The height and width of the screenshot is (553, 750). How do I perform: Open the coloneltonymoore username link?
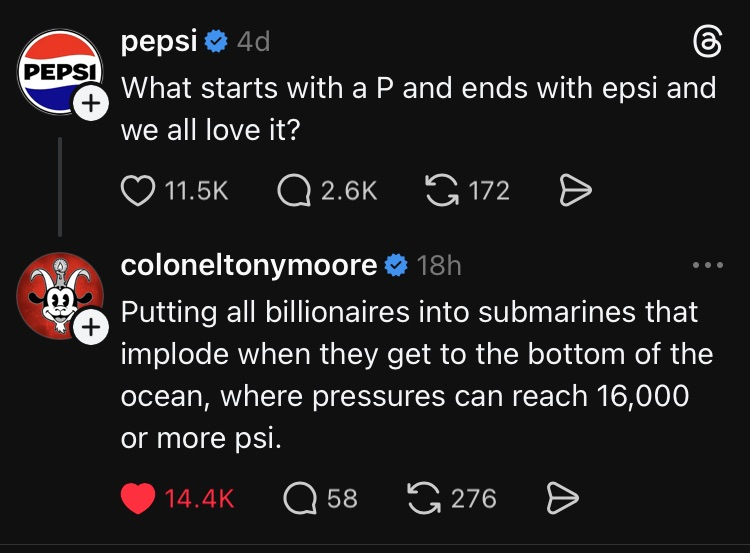tap(249, 265)
